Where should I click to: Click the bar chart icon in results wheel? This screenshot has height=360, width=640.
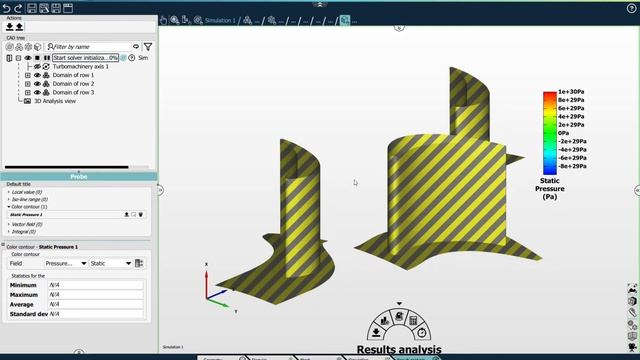point(384,321)
